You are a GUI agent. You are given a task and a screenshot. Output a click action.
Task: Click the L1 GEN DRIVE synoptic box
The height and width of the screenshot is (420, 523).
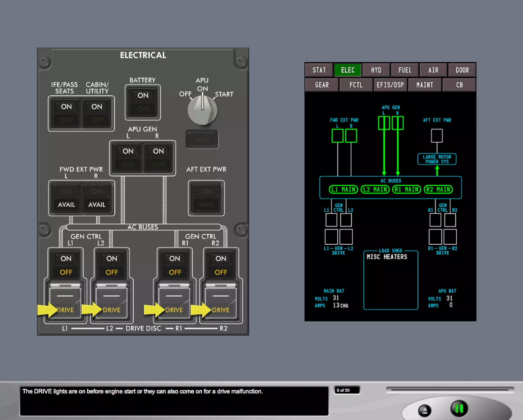(x=331, y=237)
